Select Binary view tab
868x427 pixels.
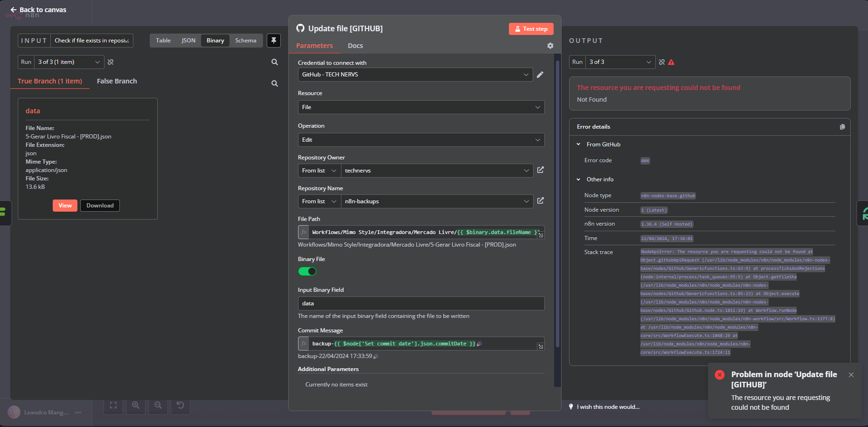[x=215, y=41]
